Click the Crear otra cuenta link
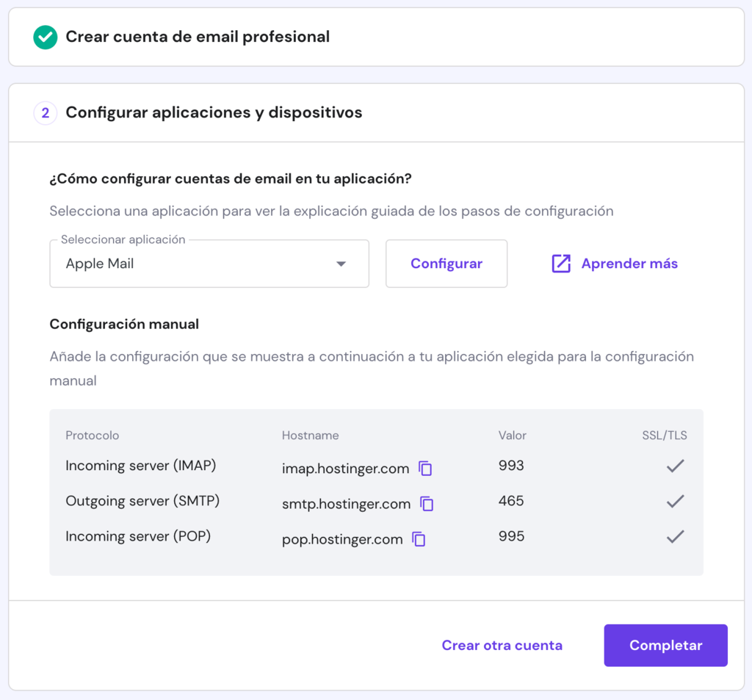Viewport: 752px width, 700px height. (x=502, y=645)
